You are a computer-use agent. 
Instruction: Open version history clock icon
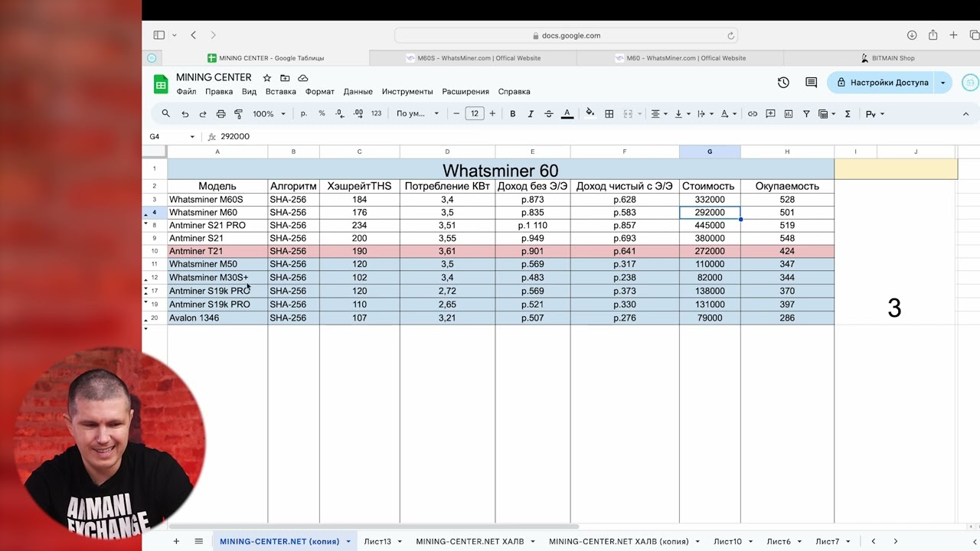click(x=783, y=83)
